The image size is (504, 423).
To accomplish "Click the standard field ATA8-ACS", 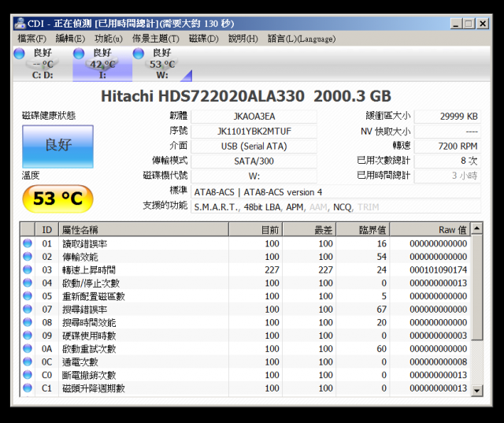I will pyautogui.click(x=336, y=192).
